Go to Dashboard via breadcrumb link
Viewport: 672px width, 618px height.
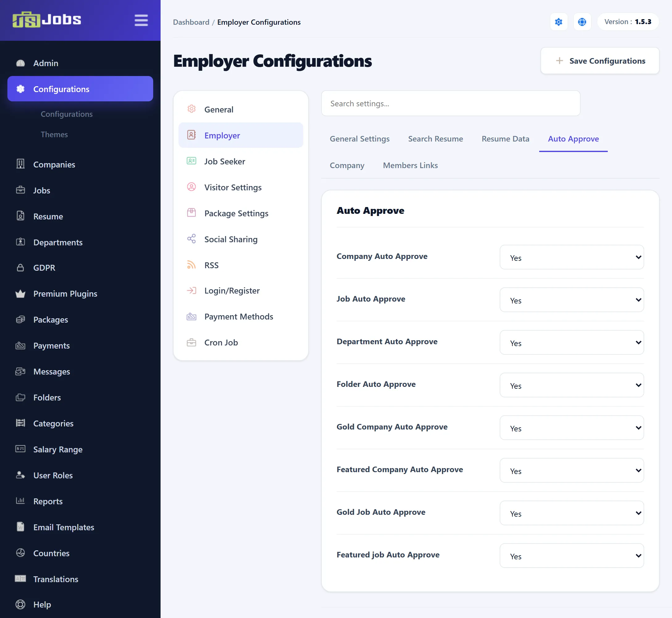click(x=191, y=22)
